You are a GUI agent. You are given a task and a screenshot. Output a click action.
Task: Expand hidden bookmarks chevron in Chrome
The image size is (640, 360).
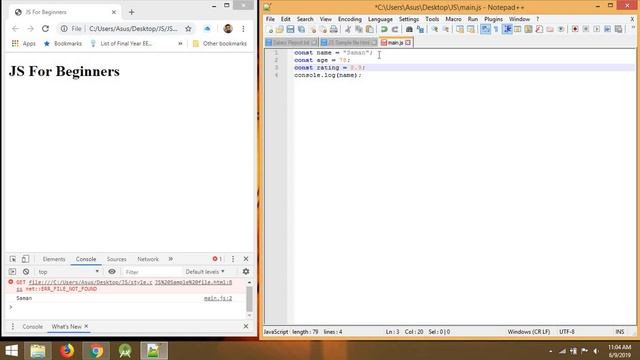pyautogui.click(x=180, y=43)
